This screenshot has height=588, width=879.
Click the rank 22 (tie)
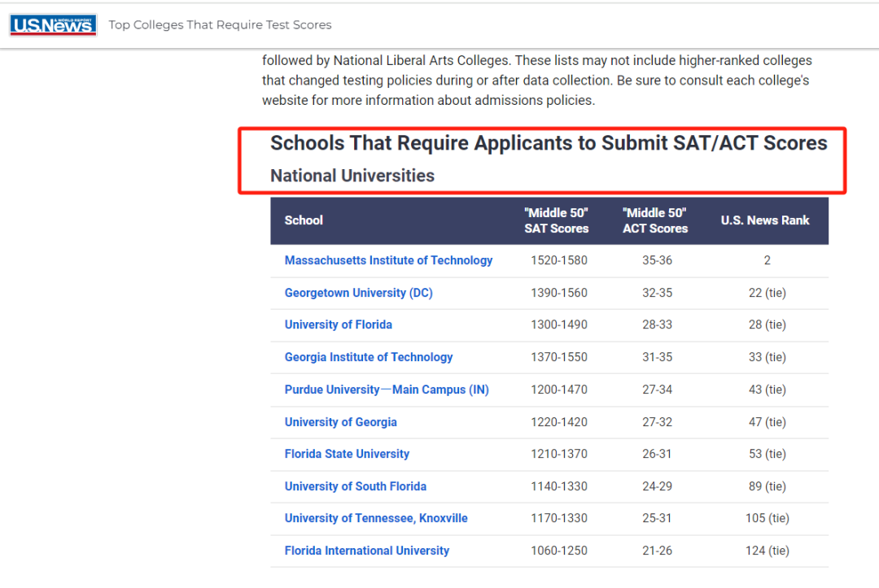(x=767, y=293)
